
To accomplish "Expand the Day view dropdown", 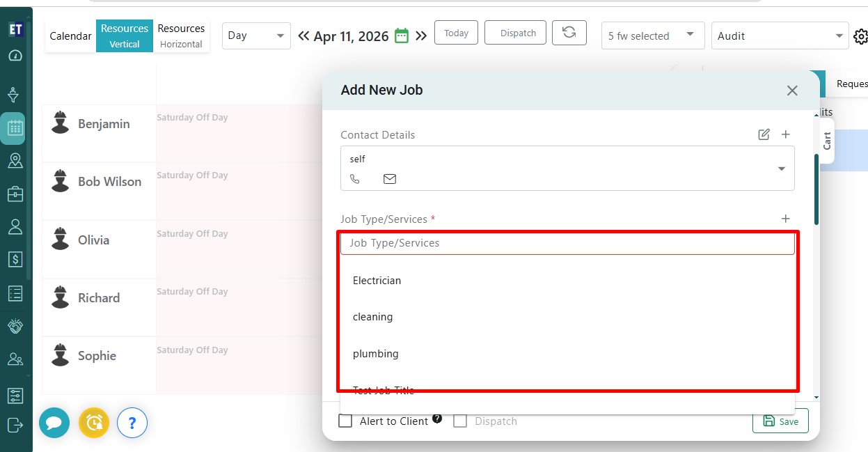I will pos(256,36).
